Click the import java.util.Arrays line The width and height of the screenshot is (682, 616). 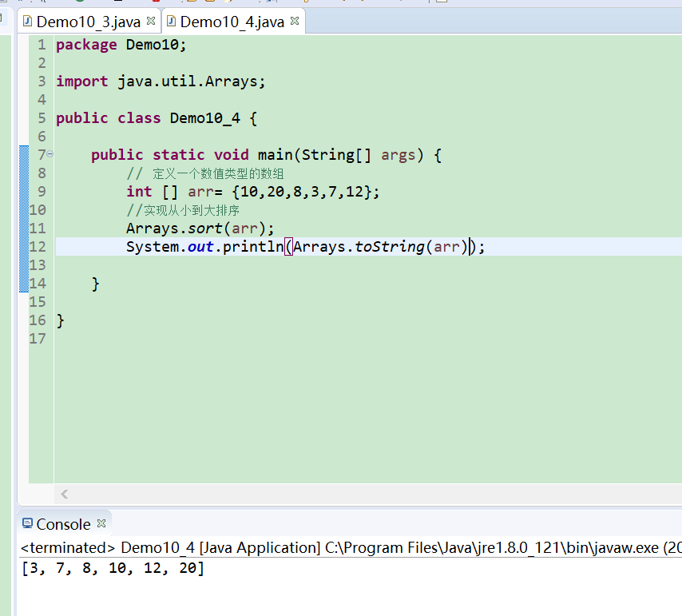click(161, 81)
